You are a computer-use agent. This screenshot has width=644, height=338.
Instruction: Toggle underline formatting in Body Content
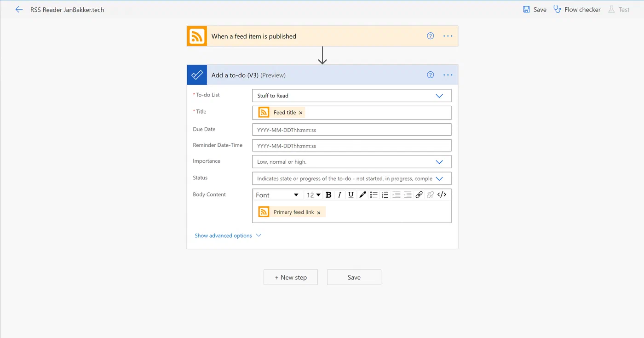pos(351,195)
